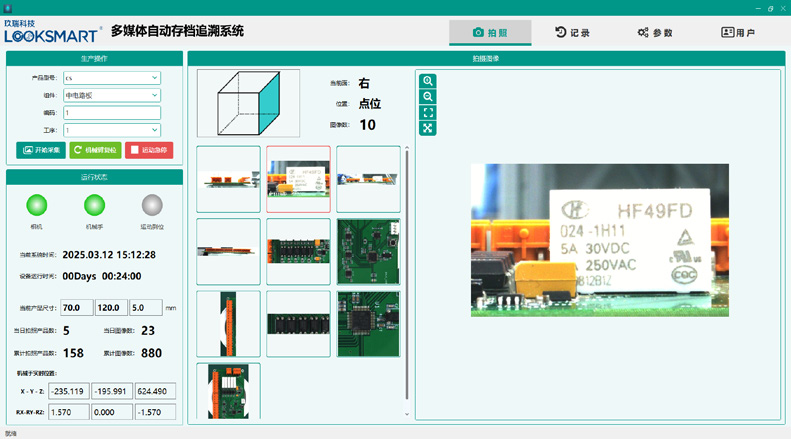
Task: Expand the 组件 combo box
Action: 112,95
